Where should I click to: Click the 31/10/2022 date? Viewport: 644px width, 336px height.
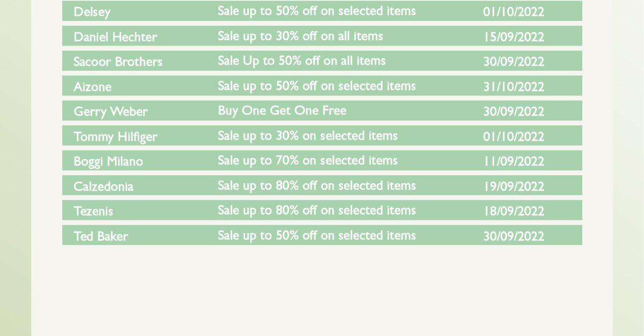(514, 86)
